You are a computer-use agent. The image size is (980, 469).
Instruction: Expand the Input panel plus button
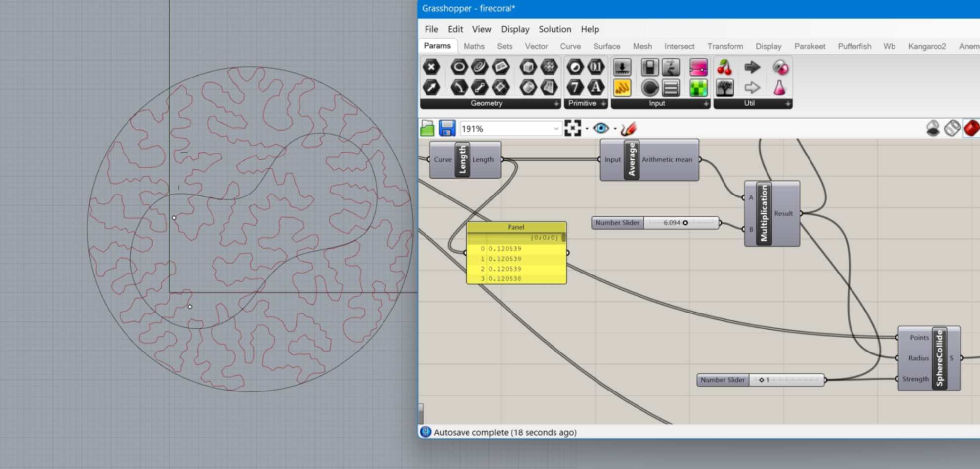pyautogui.click(x=706, y=104)
